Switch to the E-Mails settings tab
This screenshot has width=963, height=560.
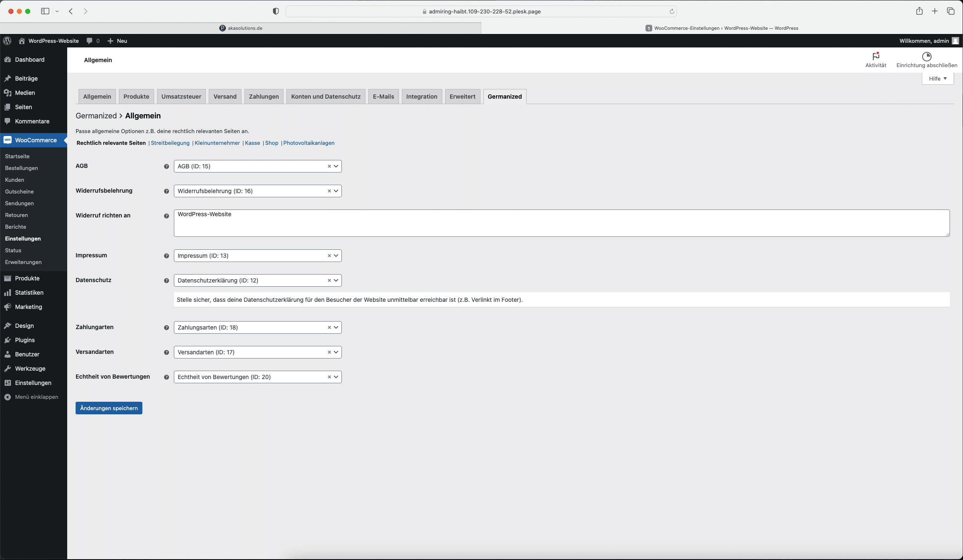(383, 97)
